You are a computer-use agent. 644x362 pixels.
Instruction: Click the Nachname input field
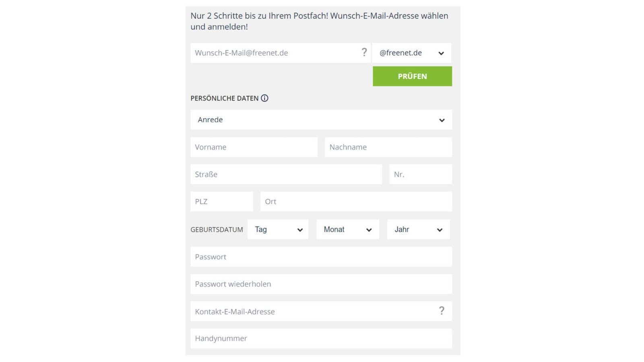tap(388, 147)
